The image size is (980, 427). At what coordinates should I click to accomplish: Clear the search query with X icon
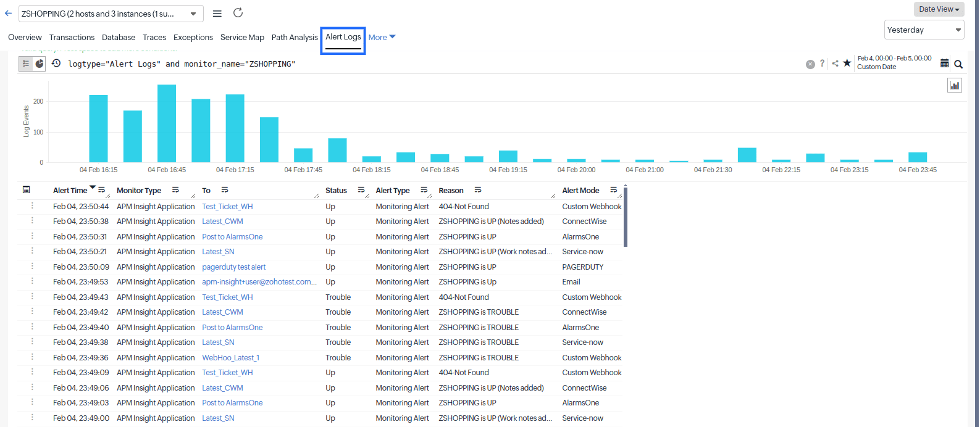810,64
